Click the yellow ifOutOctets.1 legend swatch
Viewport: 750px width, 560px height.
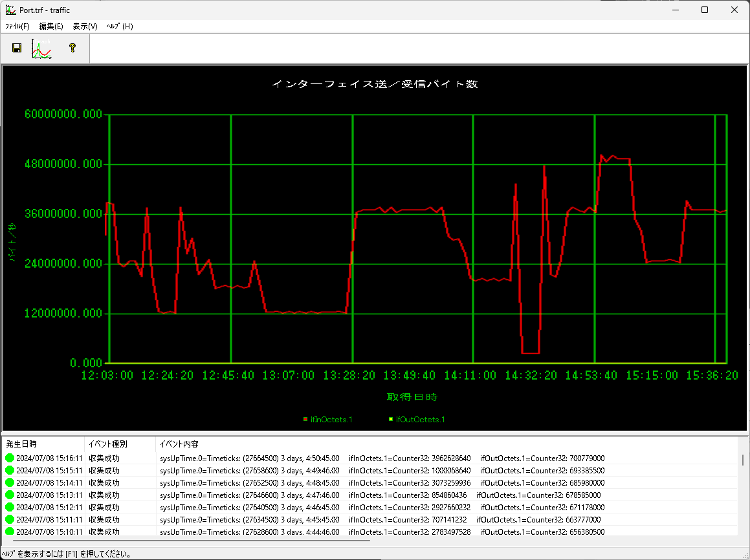coord(391,420)
